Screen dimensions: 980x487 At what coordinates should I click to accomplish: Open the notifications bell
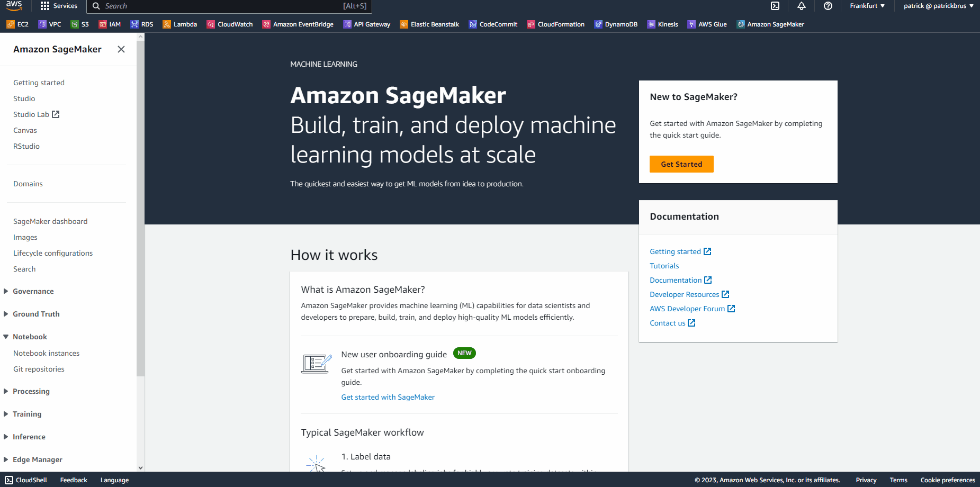pos(802,6)
